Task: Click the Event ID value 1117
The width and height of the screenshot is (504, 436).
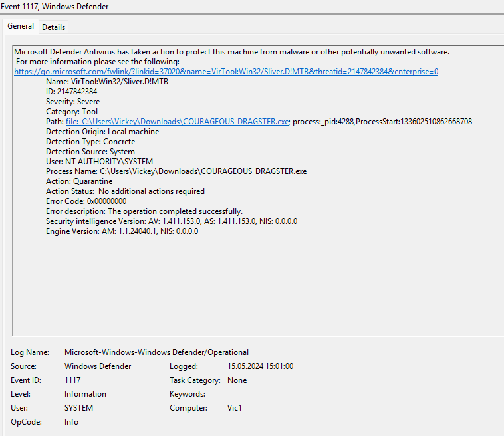Action: pos(72,380)
